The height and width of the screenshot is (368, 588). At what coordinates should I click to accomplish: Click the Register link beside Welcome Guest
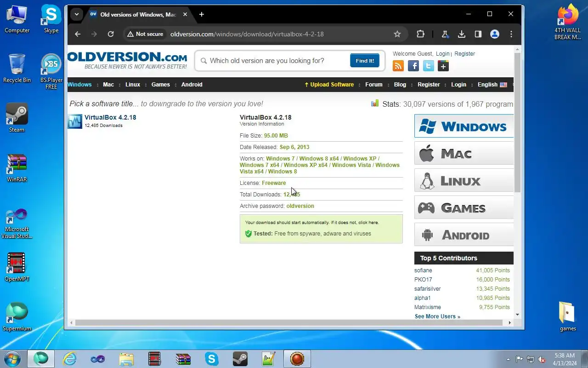(x=464, y=54)
